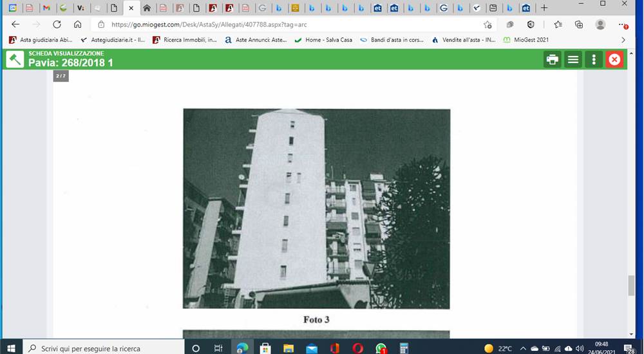Click the 2/7 page indicator

[x=61, y=76]
